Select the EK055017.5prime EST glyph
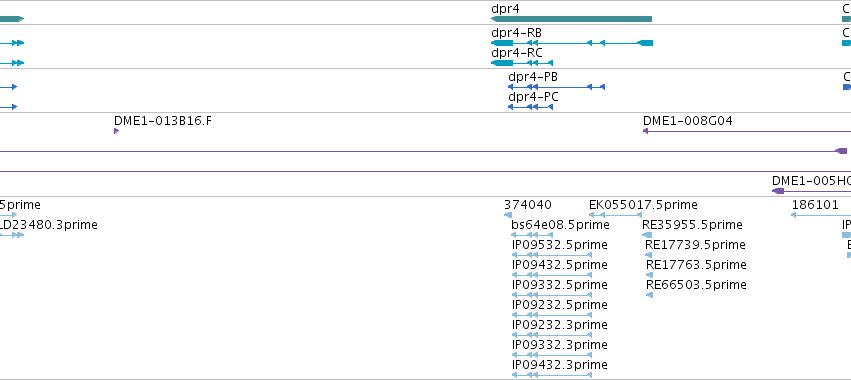Viewport: 851px width, 380px height. (x=615, y=215)
